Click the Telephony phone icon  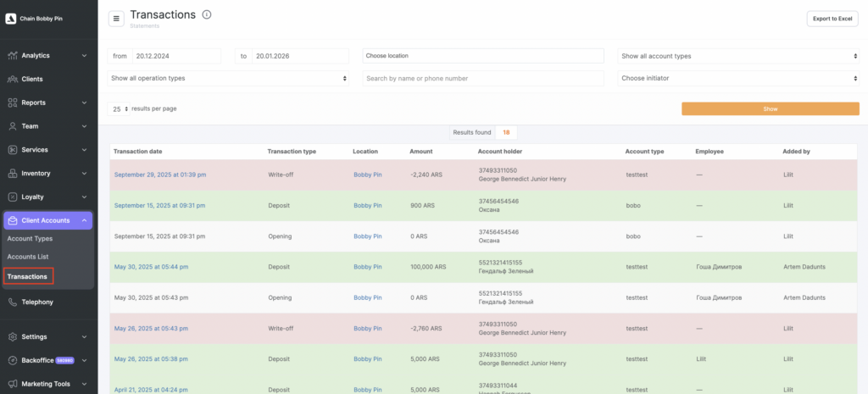[x=12, y=302]
